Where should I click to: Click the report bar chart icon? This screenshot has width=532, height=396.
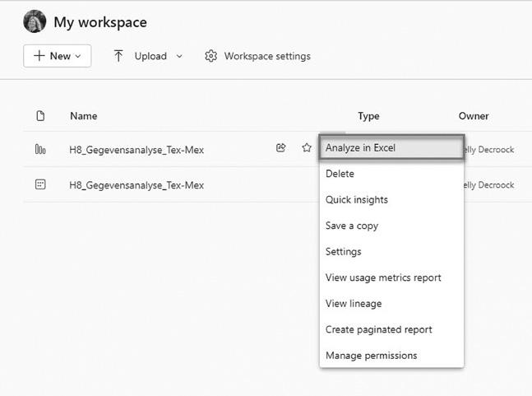click(x=40, y=149)
